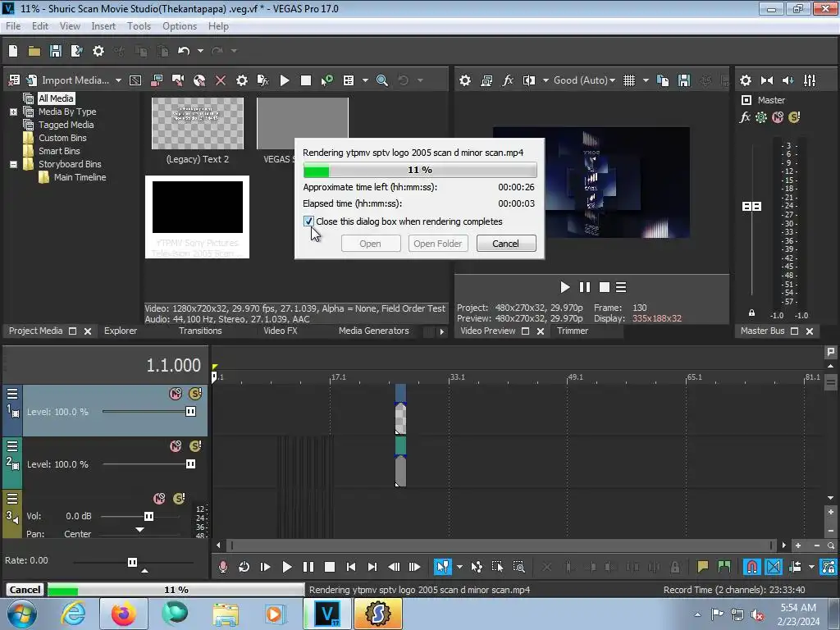
Task: Open File Explorer from taskbar
Action: tap(226, 614)
